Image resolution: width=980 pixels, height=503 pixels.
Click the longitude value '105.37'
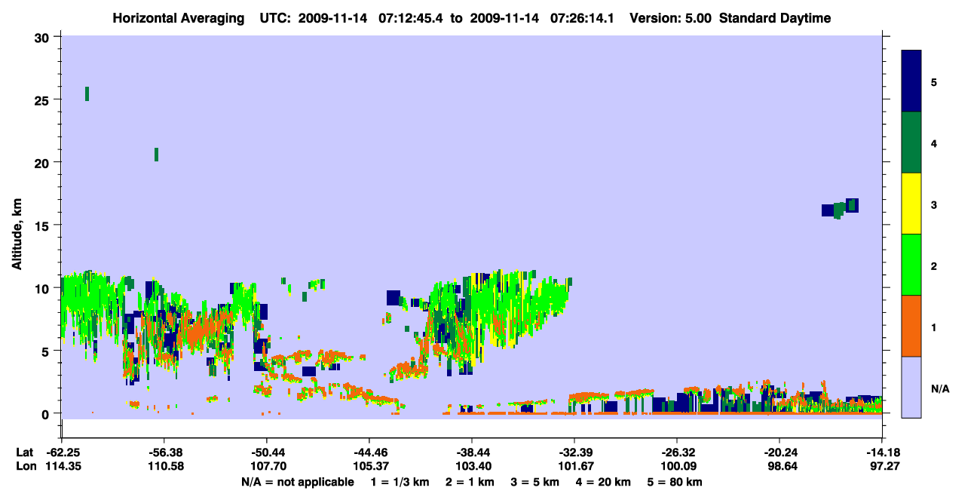point(369,466)
